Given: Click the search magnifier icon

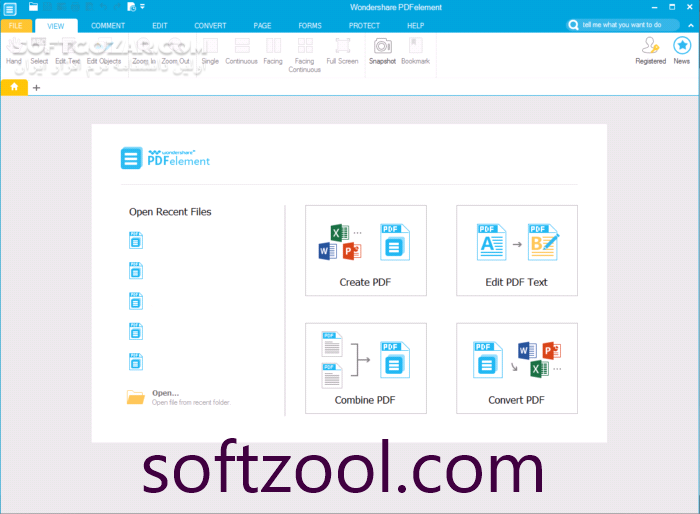Looking at the screenshot, I should (573, 25).
